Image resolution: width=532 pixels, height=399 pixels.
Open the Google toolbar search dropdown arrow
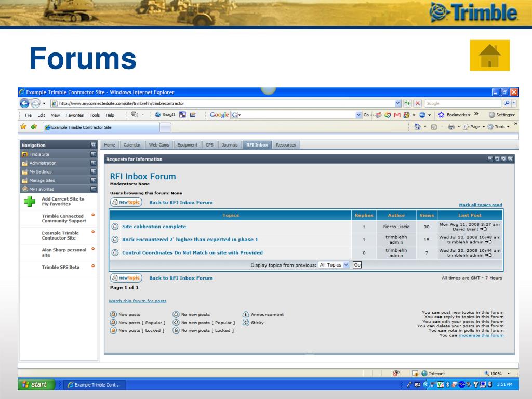(358, 115)
